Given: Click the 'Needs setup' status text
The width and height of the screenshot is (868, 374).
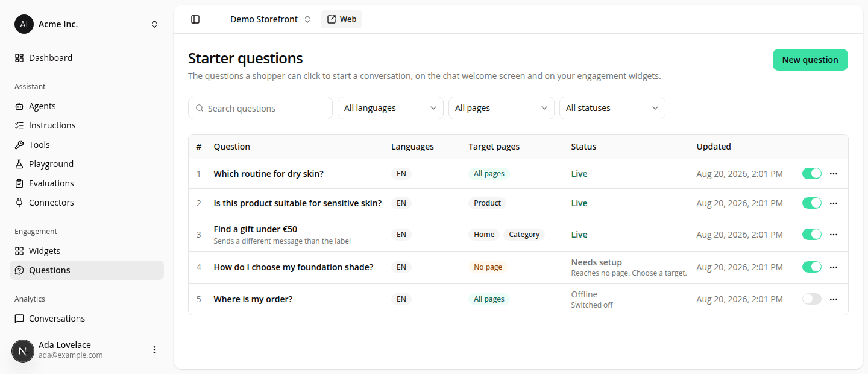Looking at the screenshot, I should click(x=597, y=262).
